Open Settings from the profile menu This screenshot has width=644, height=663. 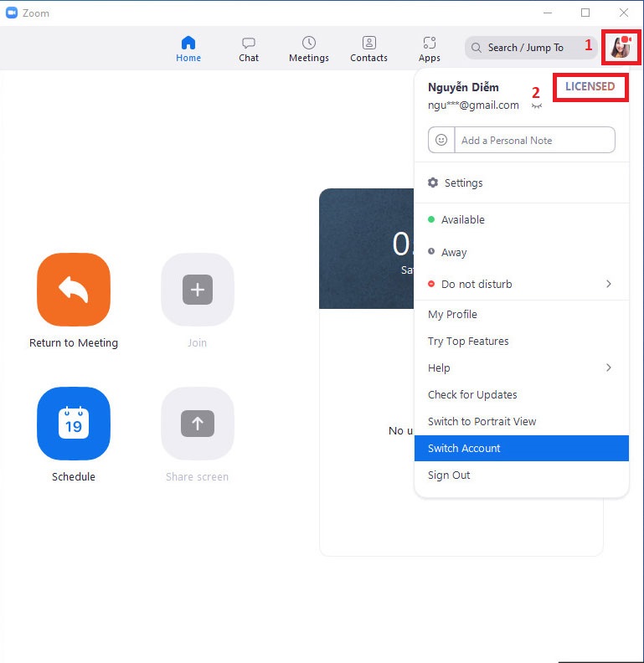(521, 182)
